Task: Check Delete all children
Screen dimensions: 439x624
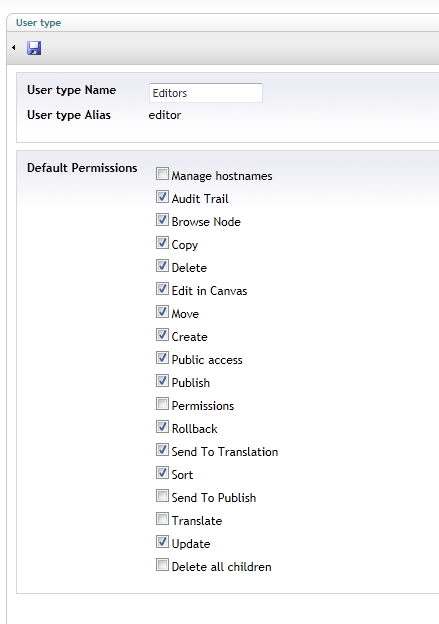Action: [x=162, y=565]
